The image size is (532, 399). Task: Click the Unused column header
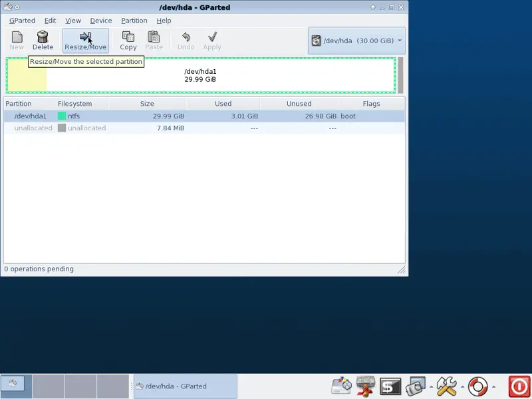pyautogui.click(x=299, y=104)
